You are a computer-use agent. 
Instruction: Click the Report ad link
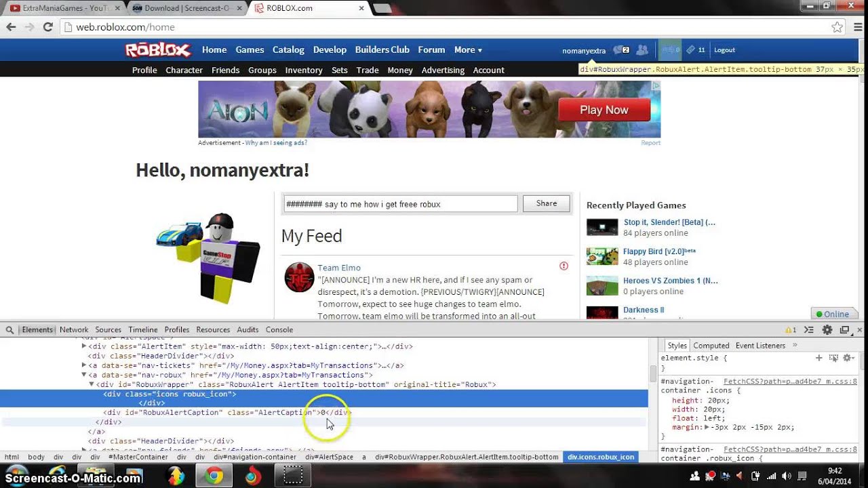(x=650, y=143)
